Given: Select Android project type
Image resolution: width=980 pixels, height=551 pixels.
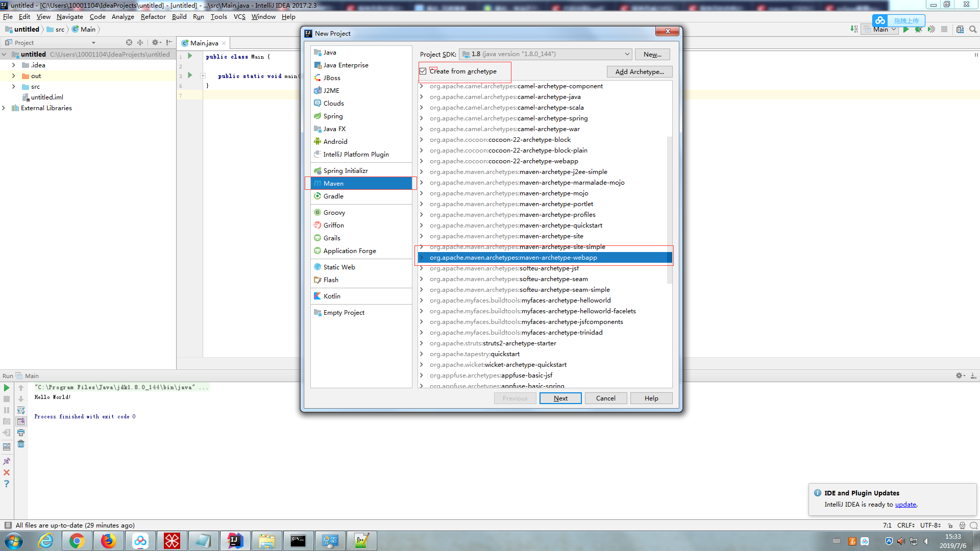Looking at the screenshot, I should click(x=335, y=142).
